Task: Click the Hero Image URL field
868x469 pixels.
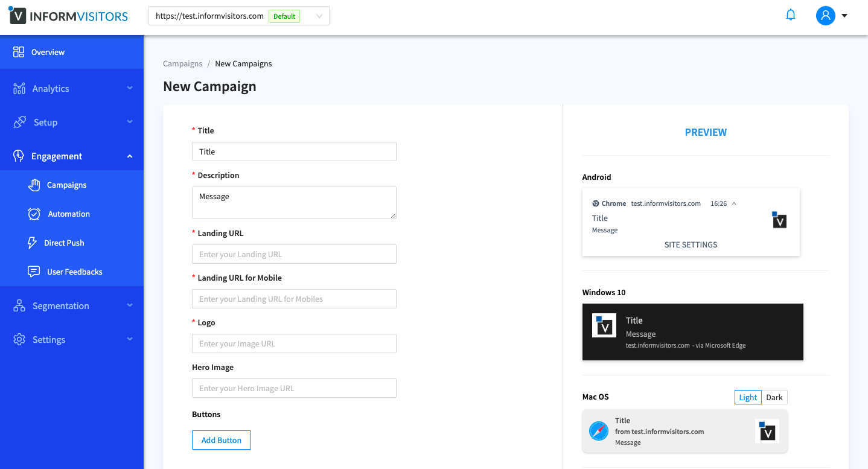Action: coord(294,388)
